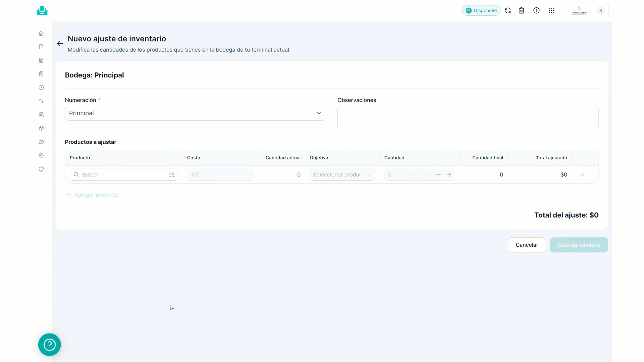Click the back arrow beside page title
Screen dimensions: 644x362
[x=60, y=44]
